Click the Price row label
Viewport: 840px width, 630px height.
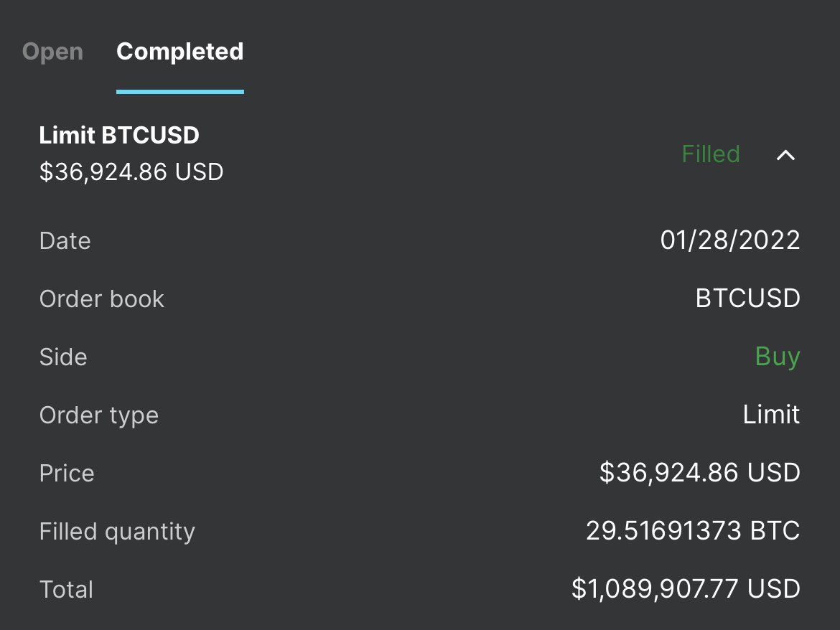(x=67, y=473)
